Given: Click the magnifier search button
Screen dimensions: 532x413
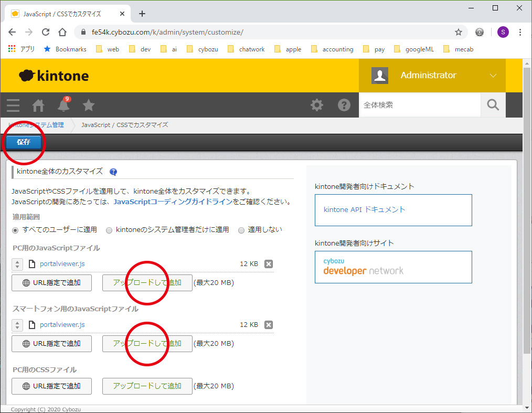Looking at the screenshot, I should 493,105.
